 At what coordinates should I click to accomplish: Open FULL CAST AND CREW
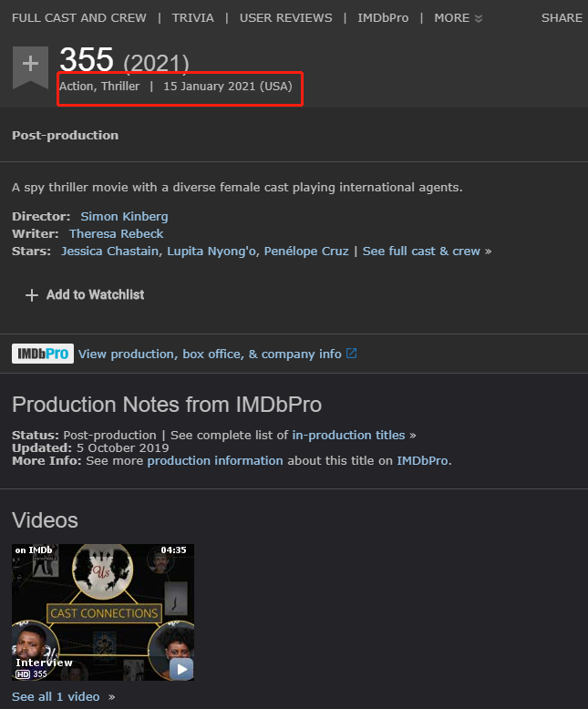(79, 18)
